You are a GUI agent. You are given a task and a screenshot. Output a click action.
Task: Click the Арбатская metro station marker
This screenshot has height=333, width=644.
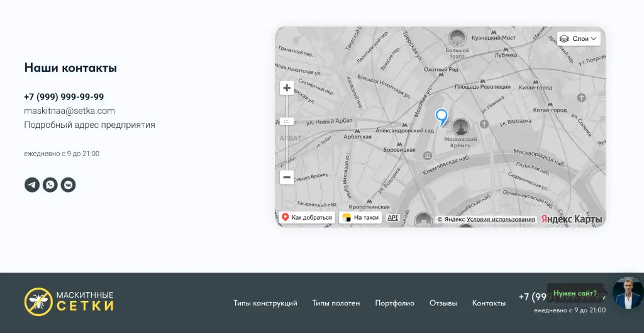tap(357, 131)
